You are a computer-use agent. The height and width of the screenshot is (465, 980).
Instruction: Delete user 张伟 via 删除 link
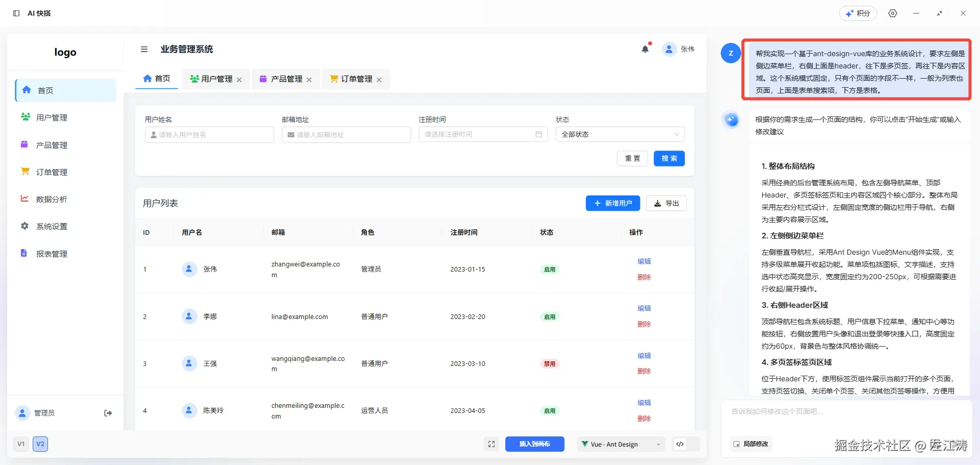coord(644,277)
